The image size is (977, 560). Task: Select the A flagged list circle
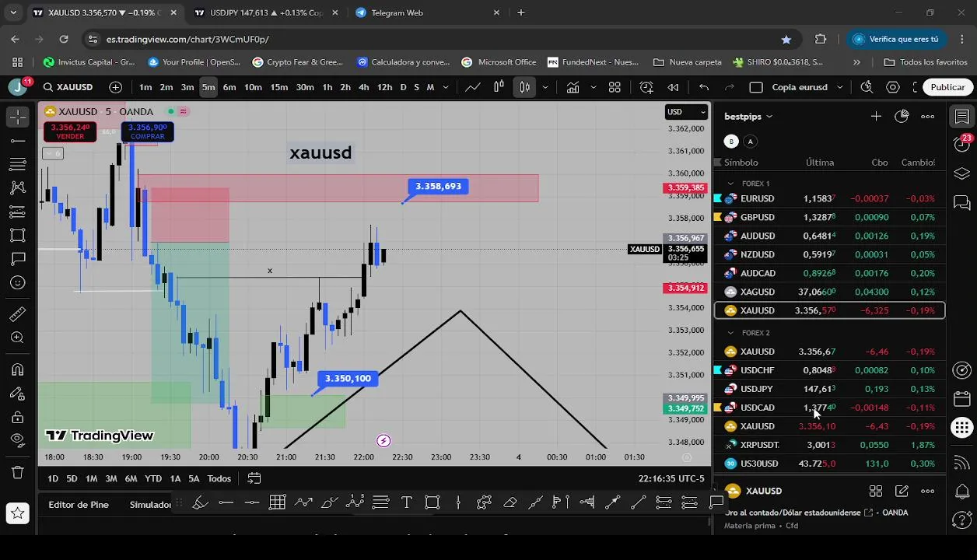[x=751, y=142]
